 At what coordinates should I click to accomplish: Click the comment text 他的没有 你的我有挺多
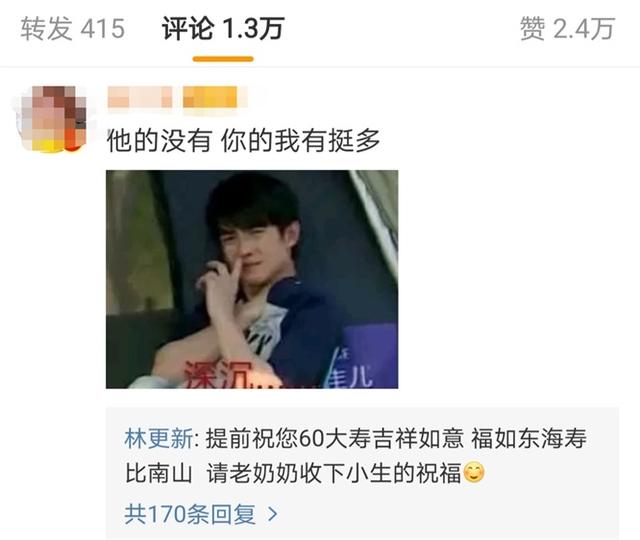243,140
